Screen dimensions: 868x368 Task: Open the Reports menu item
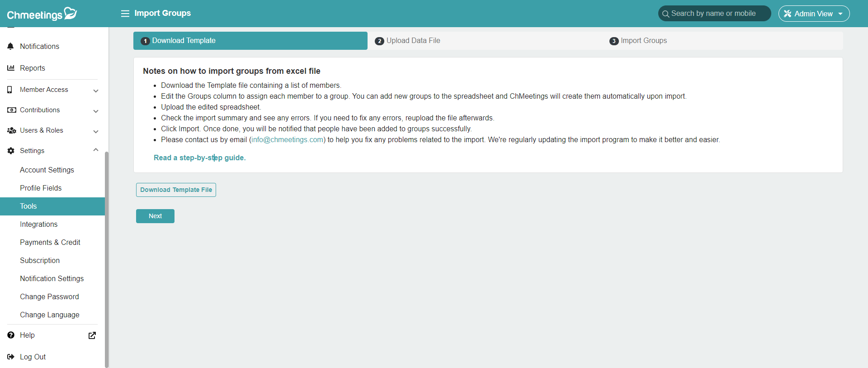[x=52, y=68]
